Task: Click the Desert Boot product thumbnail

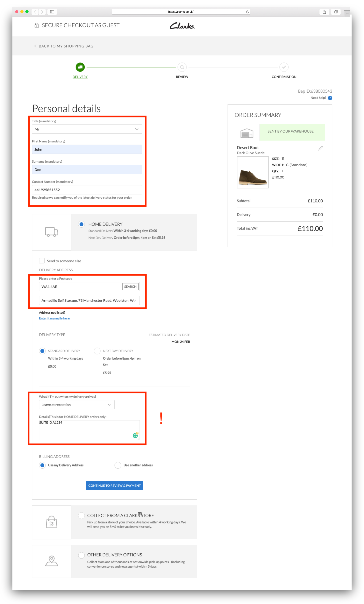Action: point(253,172)
